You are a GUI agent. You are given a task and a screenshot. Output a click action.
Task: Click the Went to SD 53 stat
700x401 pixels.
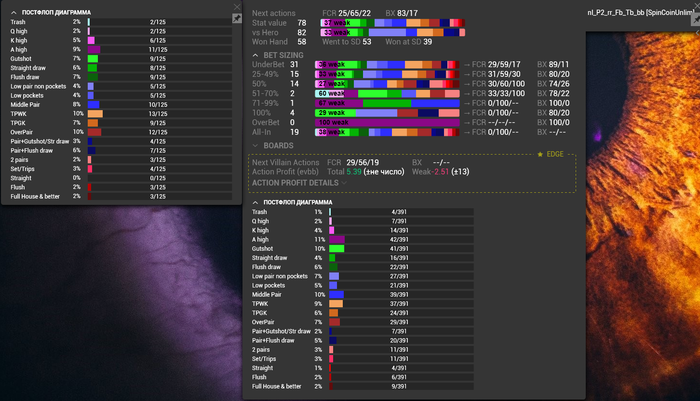point(346,42)
